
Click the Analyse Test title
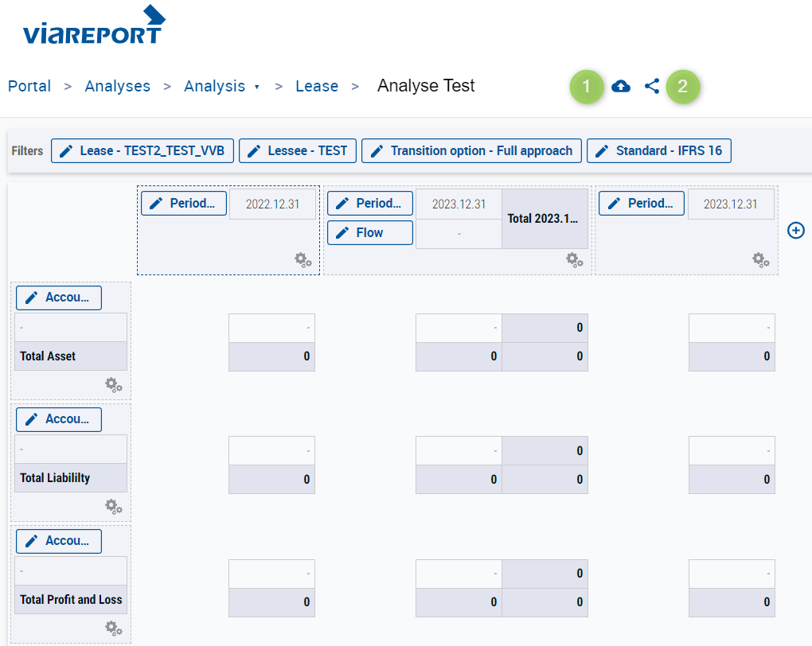pos(426,85)
